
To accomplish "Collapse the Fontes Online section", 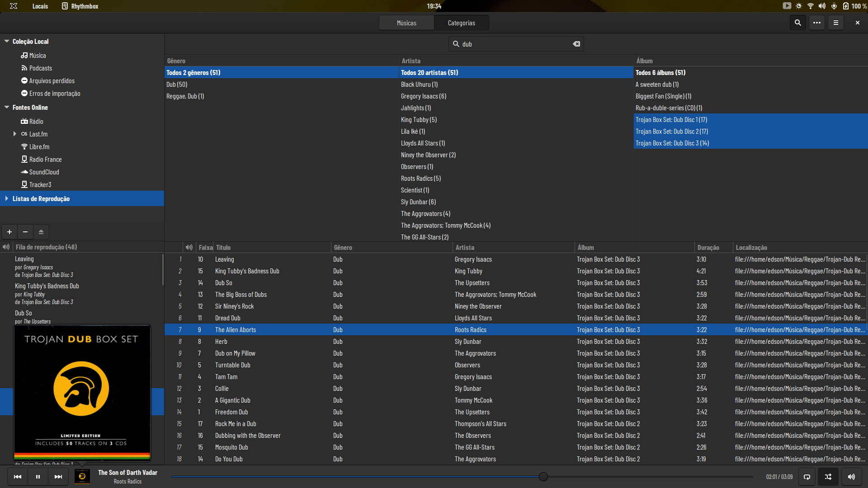I will pos(7,107).
